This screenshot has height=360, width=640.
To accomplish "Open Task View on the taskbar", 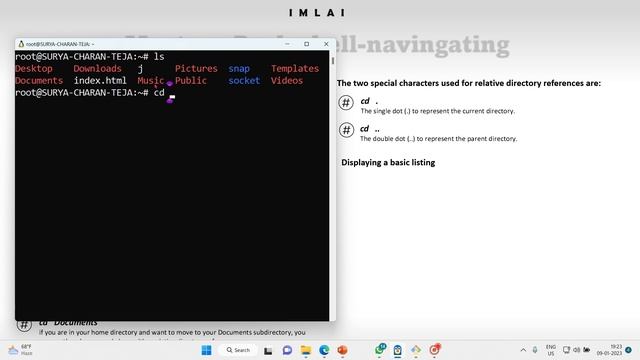I will 268,350.
